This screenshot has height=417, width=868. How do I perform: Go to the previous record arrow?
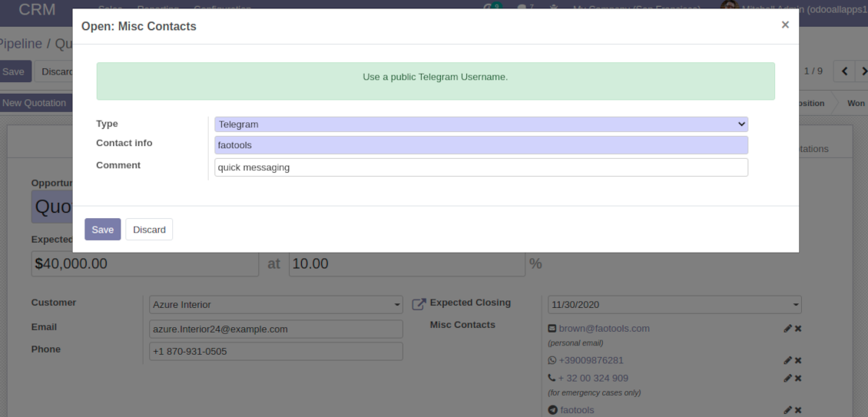coord(844,71)
